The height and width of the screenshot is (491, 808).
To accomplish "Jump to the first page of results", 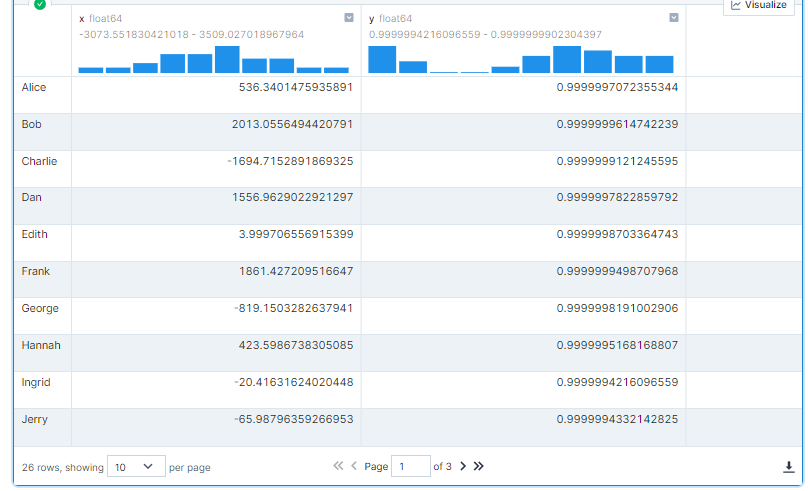I will point(338,466).
